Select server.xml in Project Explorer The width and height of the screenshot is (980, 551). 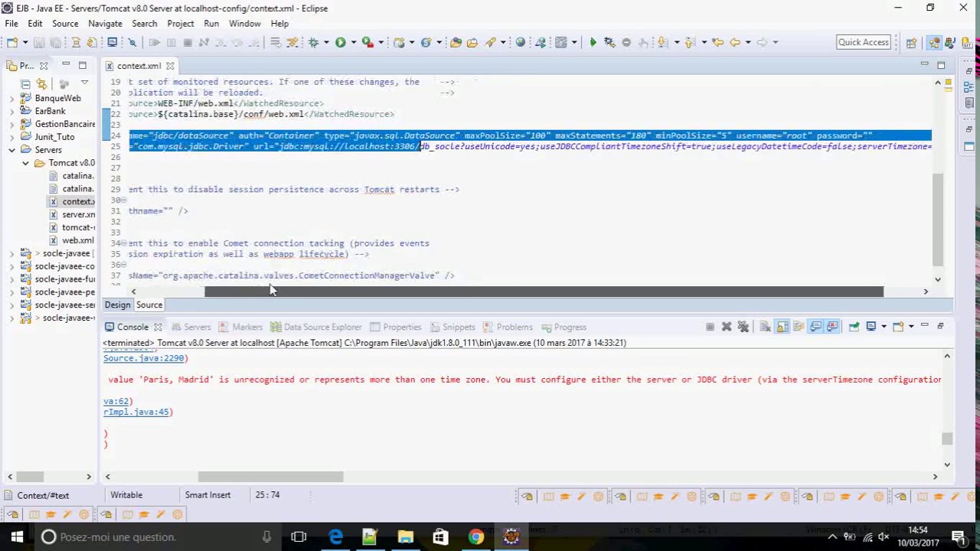pyautogui.click(x=72, y=214)
